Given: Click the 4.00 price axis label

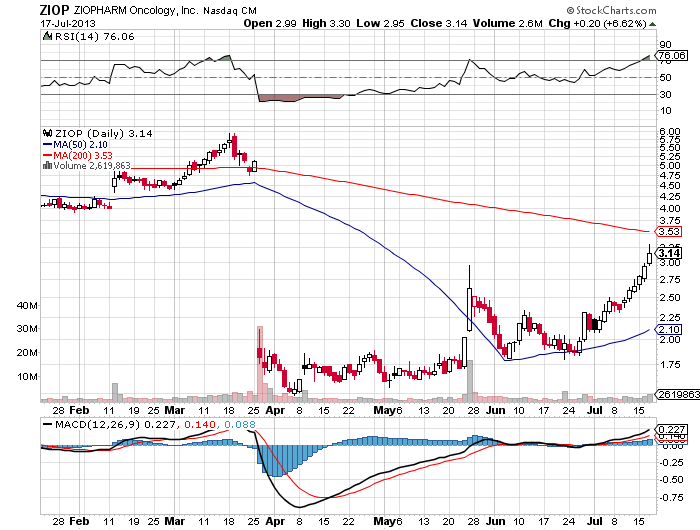Looking at the screenshot, I should pyautogui.click(x=670, y=209).
